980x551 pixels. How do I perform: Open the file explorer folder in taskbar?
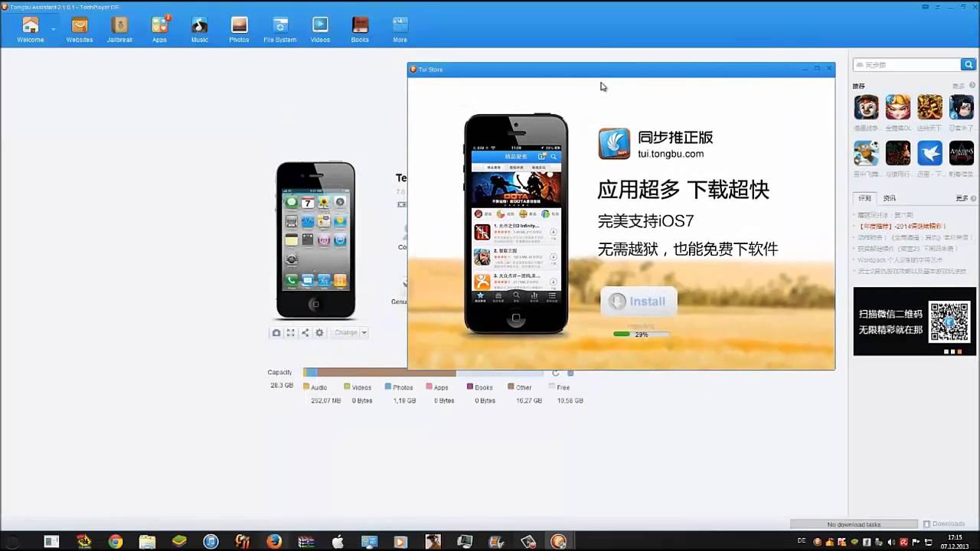point(147,542)
